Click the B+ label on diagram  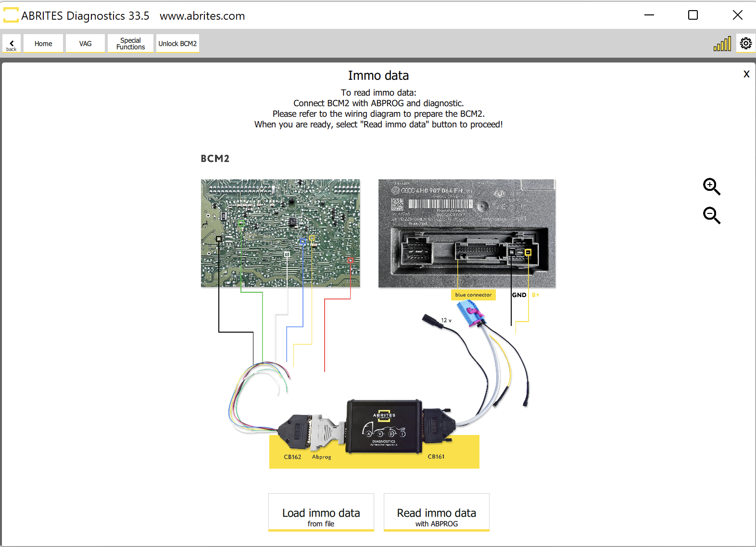[x=535, y=295]
